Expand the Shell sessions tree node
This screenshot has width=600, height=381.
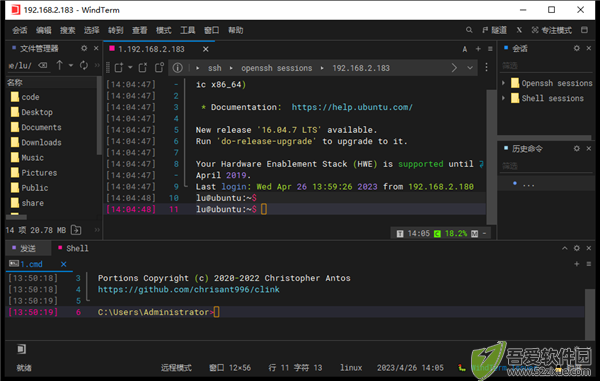click(x=504, y=98)
